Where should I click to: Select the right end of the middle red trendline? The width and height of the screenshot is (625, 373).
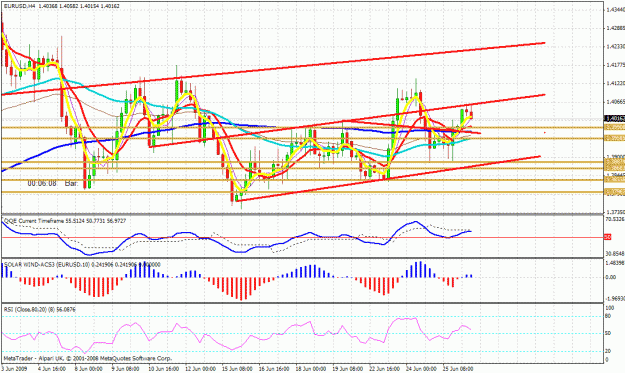click(x=544, y=95)
